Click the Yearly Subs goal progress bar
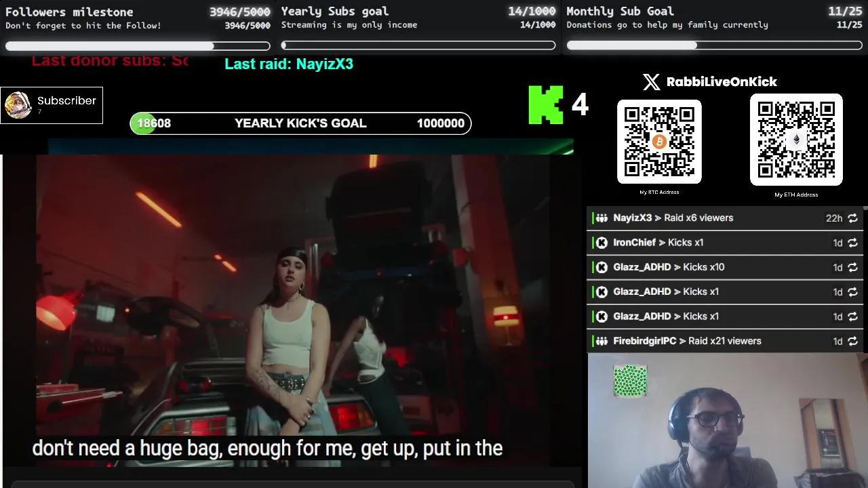The image size is (868, 488). [418, 45]
